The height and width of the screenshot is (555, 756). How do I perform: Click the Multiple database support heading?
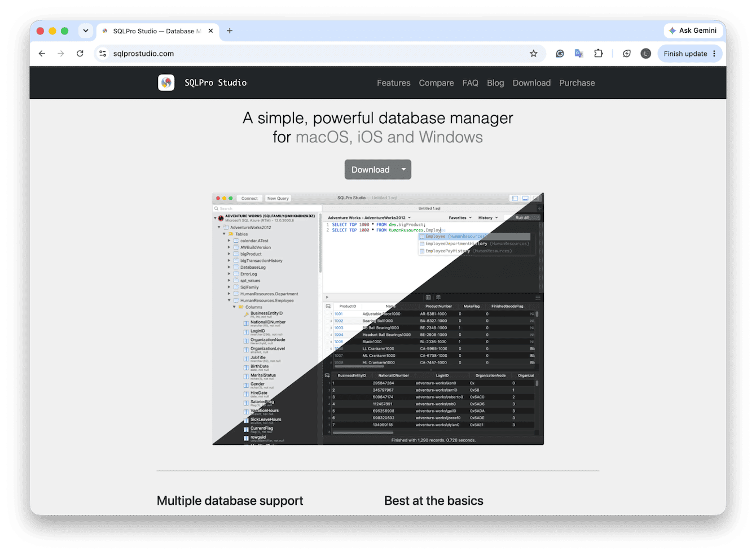point(230,501)
